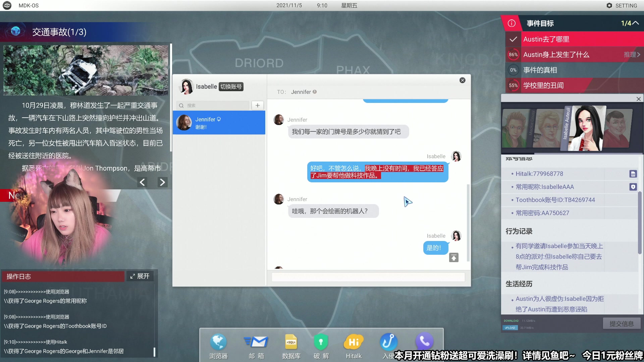Screen dimensions: 644x362
Task: Click the red info icon beside 事件目标
Action: (512, 23)
